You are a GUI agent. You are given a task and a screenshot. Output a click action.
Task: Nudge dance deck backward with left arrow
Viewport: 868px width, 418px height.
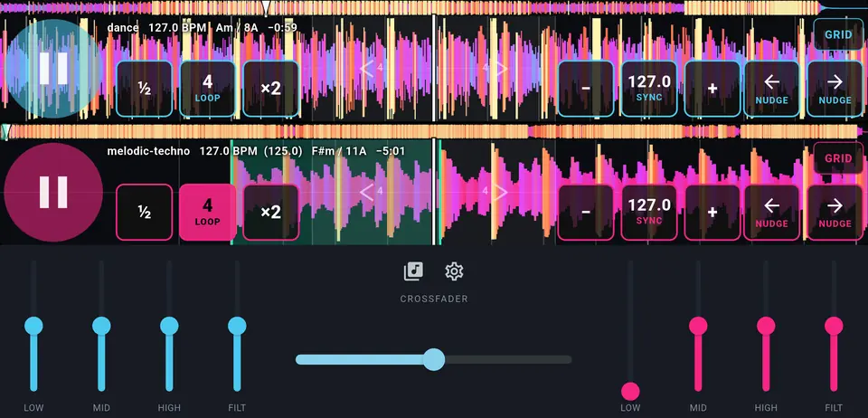771,89
